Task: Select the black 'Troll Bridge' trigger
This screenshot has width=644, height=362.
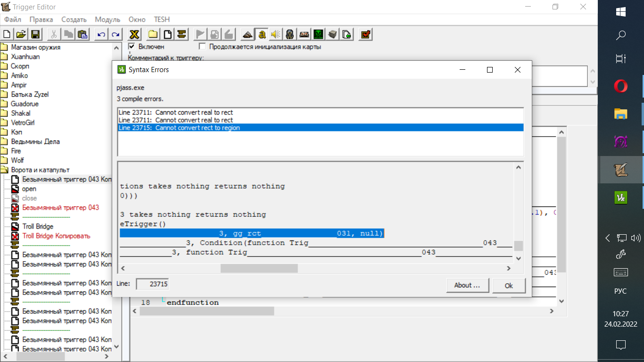Action: (38, 226)
